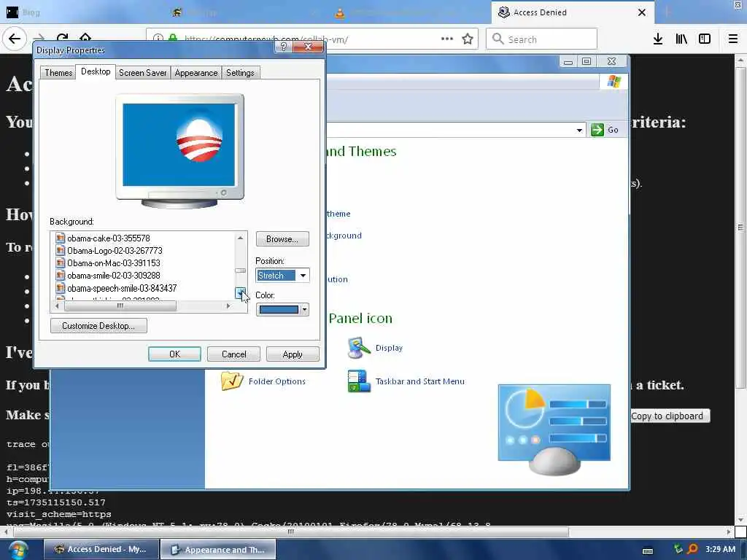Select obama-smile-02-03-309288 background

pyautogui.click(x=113, y=275)
